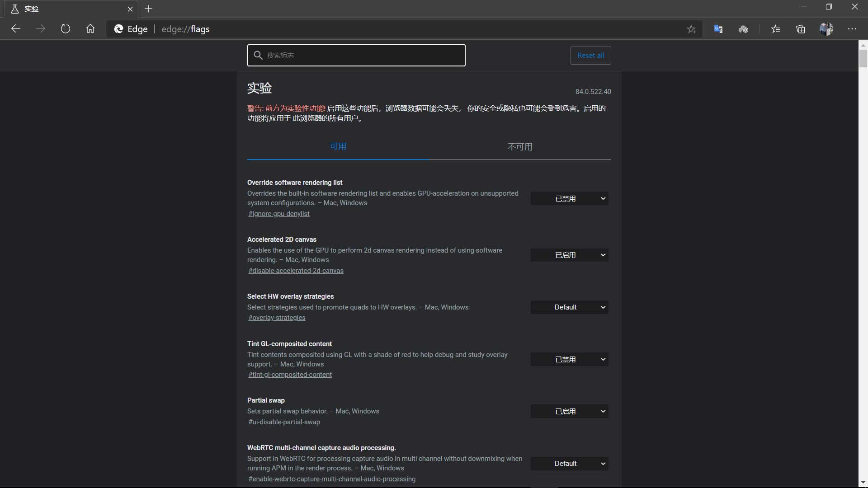Viewport: 868px width, 488px height.
Task: Change Partial swap dropdown setting
Action: click(x=569, y=411)
